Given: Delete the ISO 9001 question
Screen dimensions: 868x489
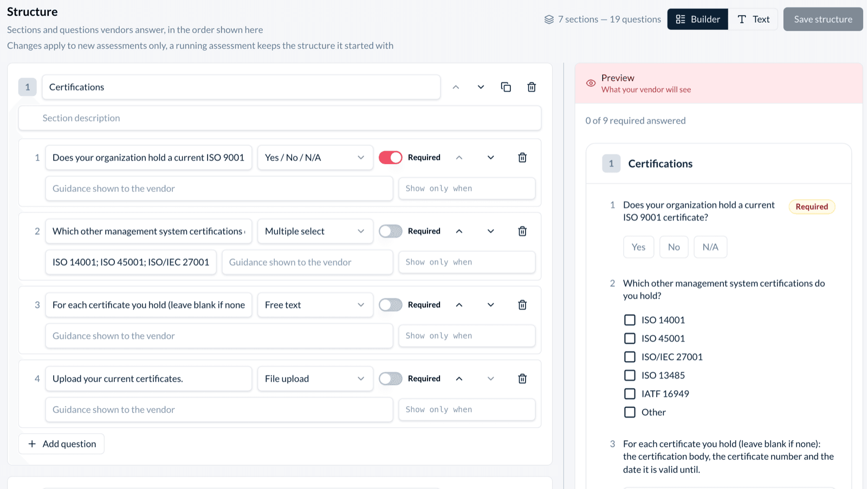Looking at the screenshot, I should click(522, 158).
